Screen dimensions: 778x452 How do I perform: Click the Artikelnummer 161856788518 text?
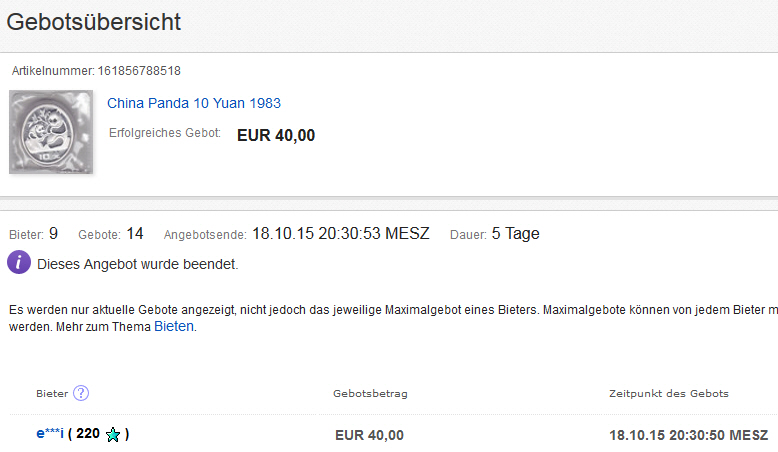click(96, 71)
